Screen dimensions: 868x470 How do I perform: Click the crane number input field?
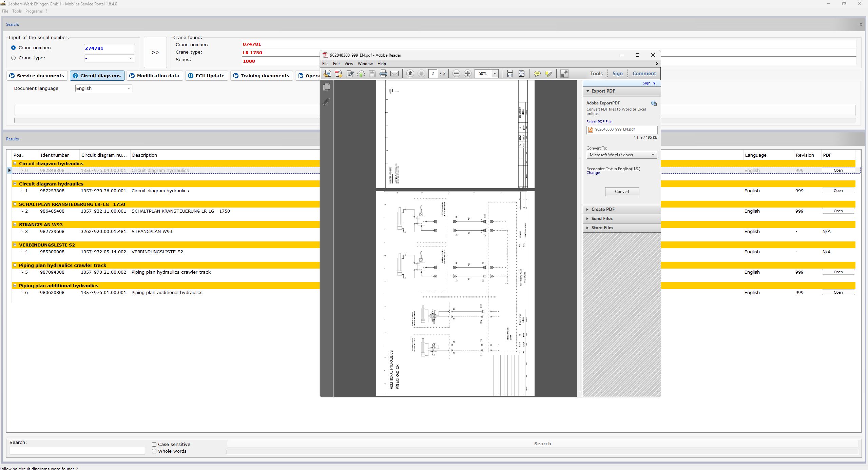click(109, 48)
